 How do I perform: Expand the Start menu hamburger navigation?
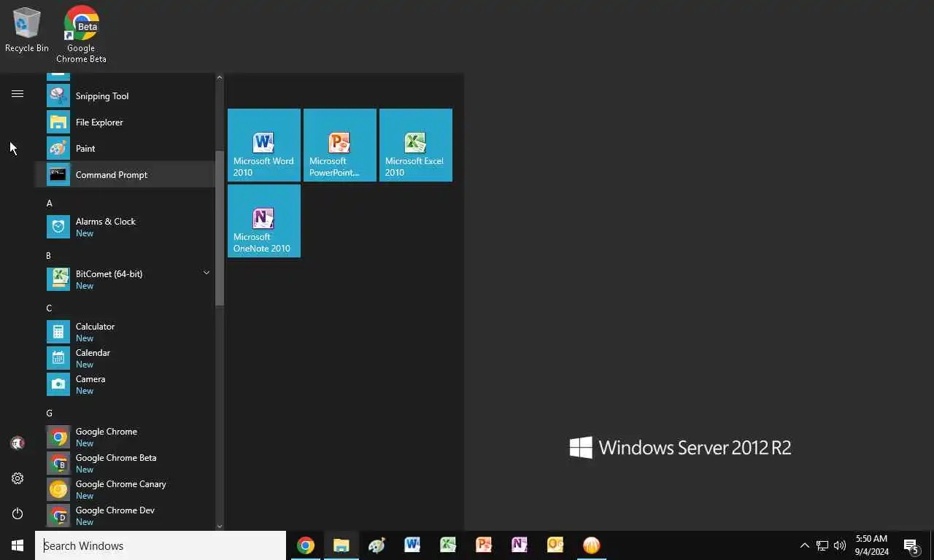tap(18, 93)
